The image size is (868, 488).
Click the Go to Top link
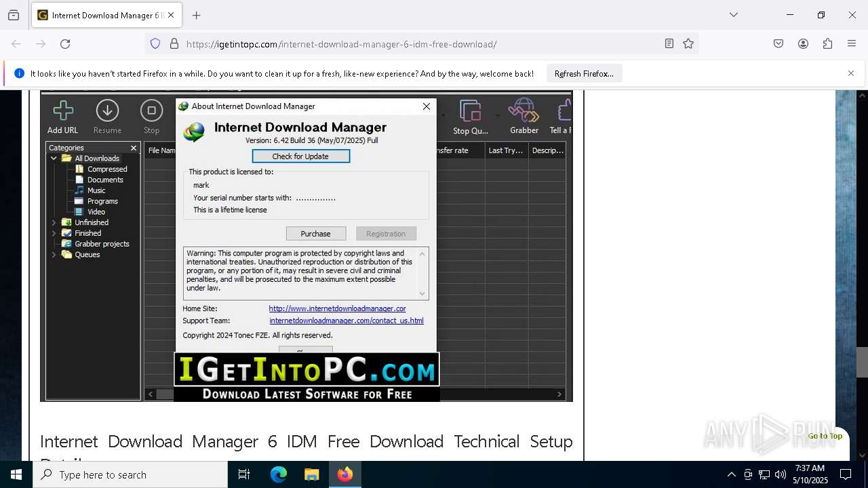pos(825,436)
